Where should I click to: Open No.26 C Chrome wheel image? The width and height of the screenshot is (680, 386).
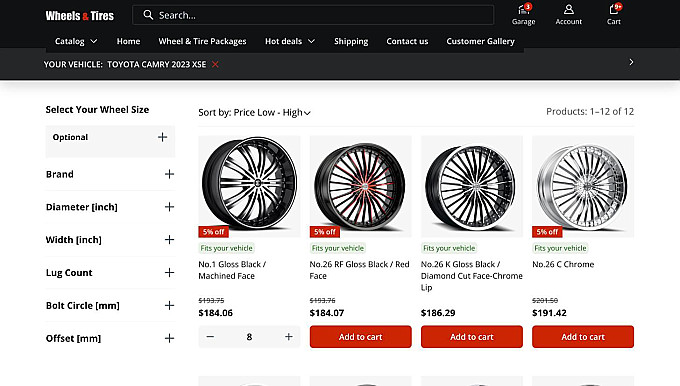pyautogui.click(x=583, y=186)
